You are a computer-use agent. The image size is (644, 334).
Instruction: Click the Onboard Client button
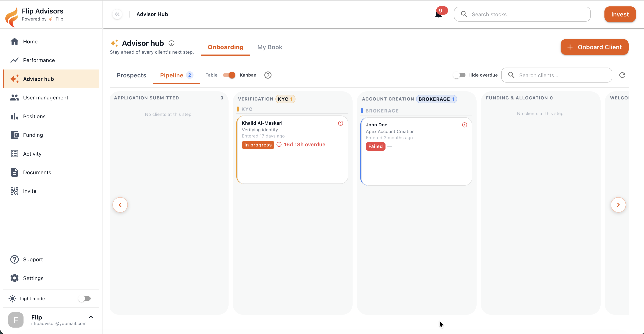[x=594, y=47]
